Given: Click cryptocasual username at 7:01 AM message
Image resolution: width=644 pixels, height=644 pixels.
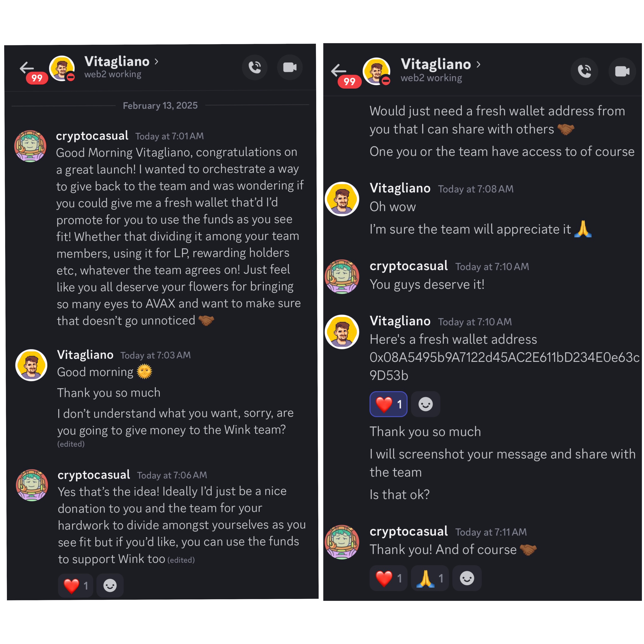Looking at the screenshot, I should (92, 136).
